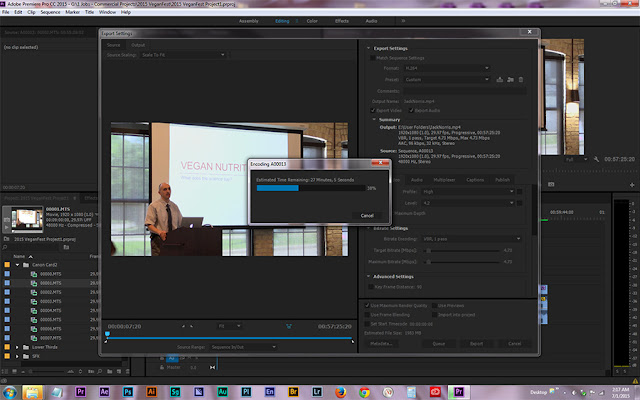
Task: Open Prelude from the taskbar
Action: (246, 392)
